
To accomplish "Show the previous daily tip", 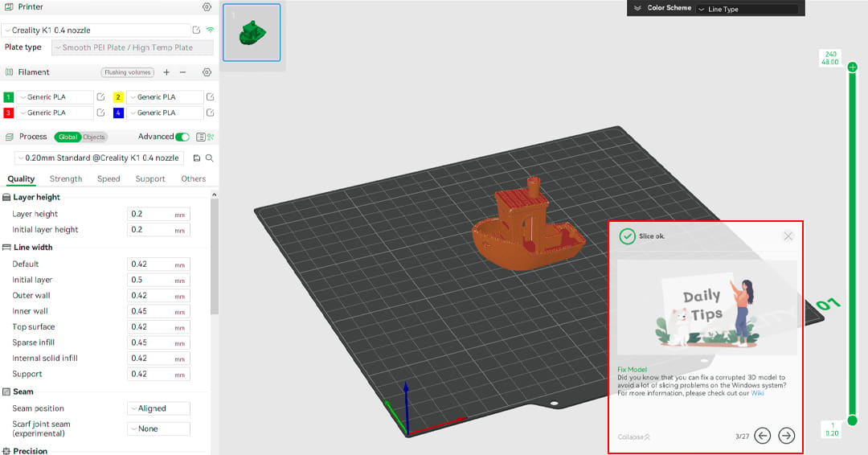I will [762, 436].
